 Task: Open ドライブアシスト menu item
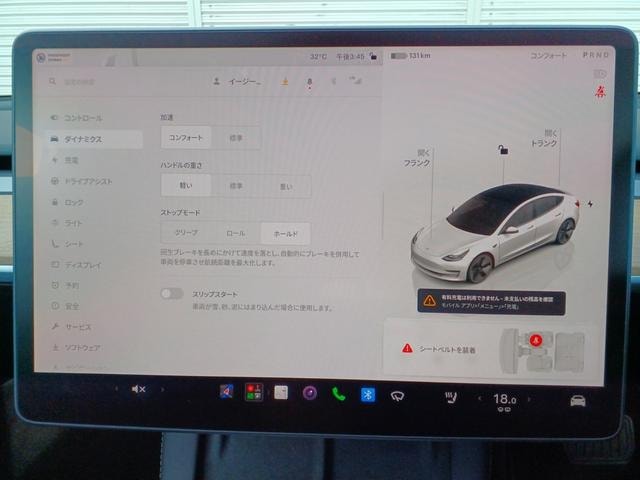(x=82, y=181)
